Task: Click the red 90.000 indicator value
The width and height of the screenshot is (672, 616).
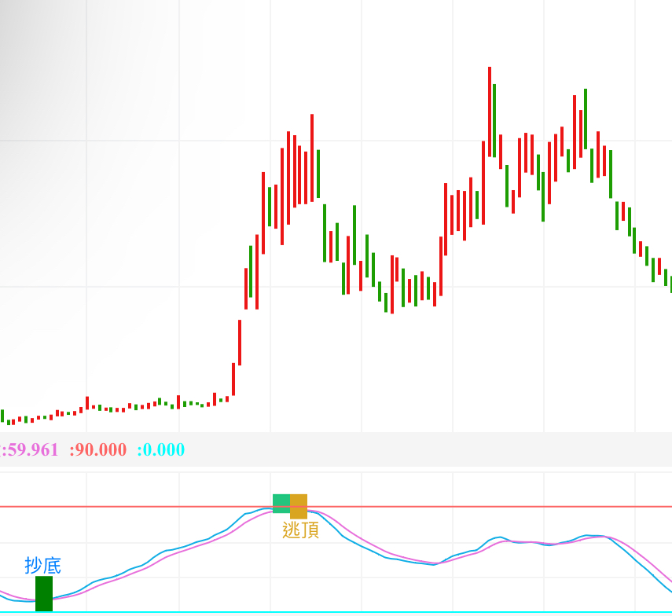Action: 99,449
